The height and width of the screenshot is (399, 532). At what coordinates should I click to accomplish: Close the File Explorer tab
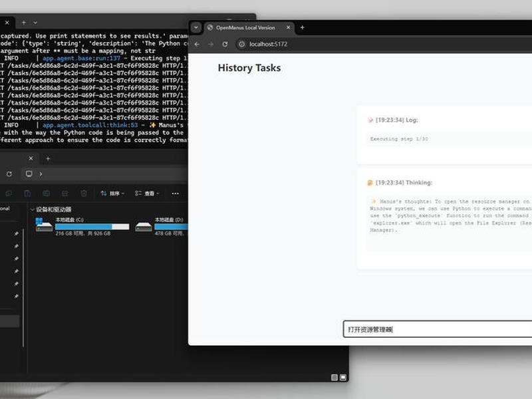coord(31,158)
